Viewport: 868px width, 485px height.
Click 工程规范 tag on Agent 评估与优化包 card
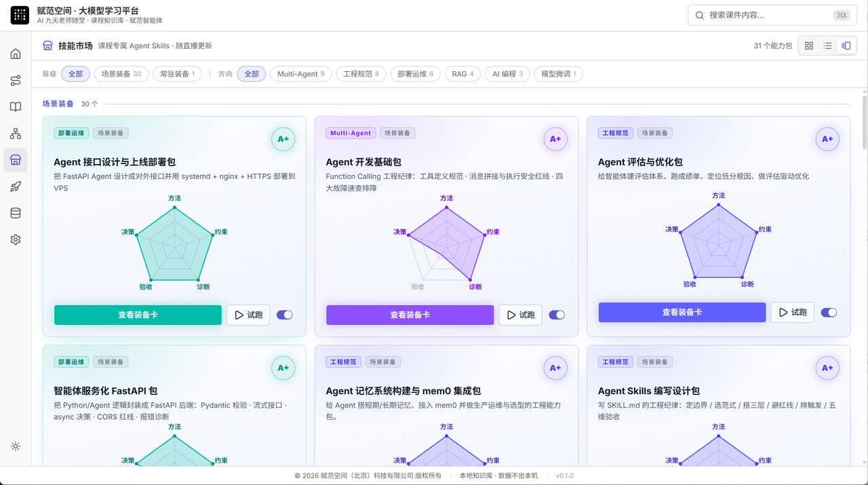click(616, 133)
